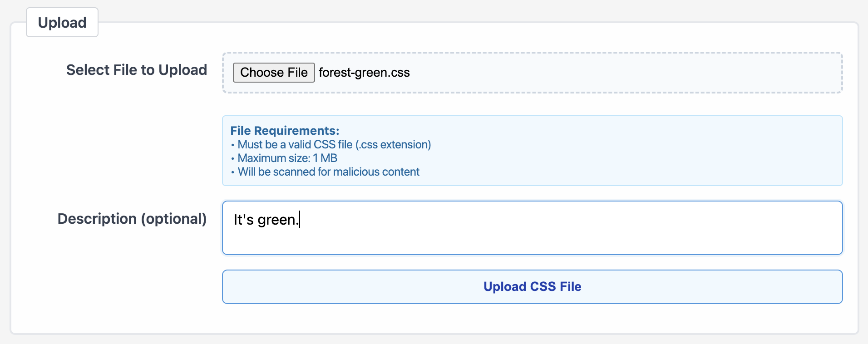Viewport: 868px width, 344px height.
Task: Submit with the Upload CSS File button
Action: (x=532, y=287)
